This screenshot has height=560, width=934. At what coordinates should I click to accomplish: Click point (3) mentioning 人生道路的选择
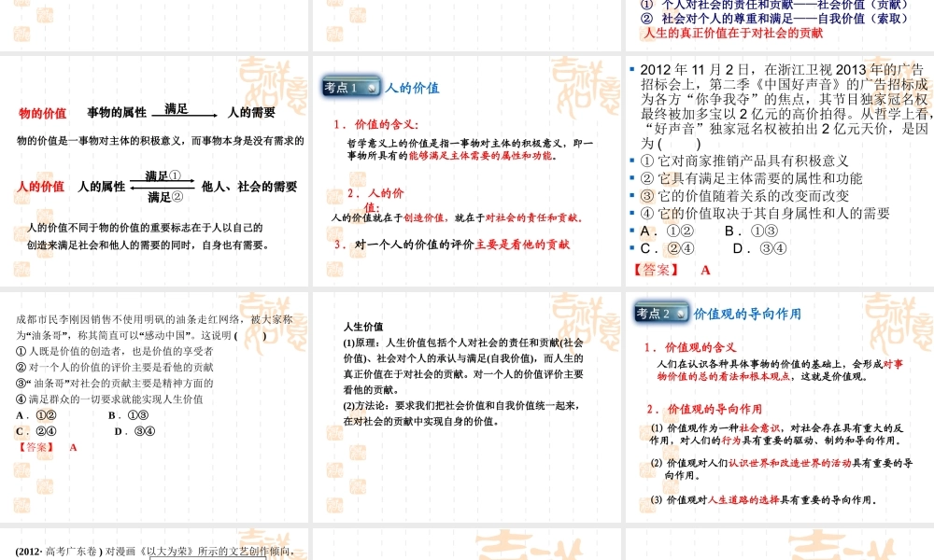click(x=763, y=500)
